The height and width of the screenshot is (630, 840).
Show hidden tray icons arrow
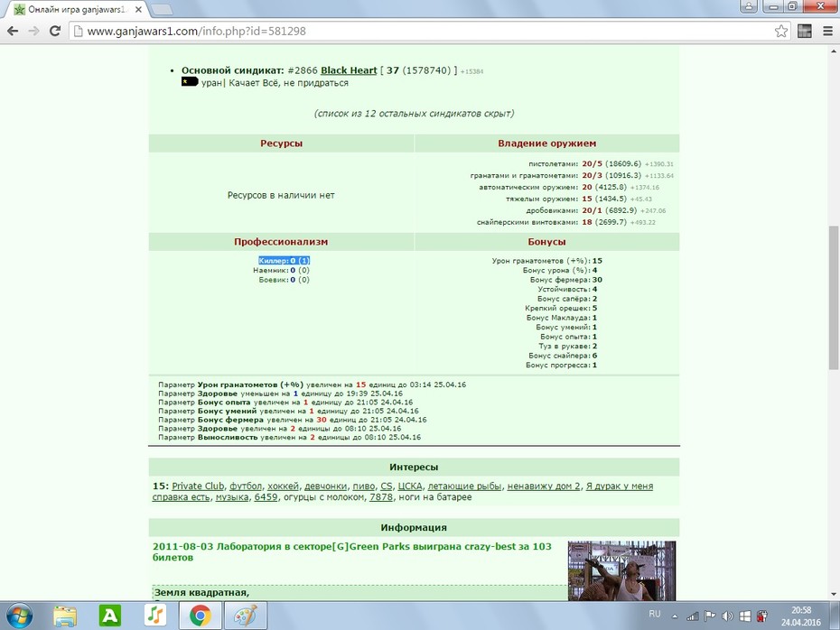pyautogui.click(x=675, y=616)
